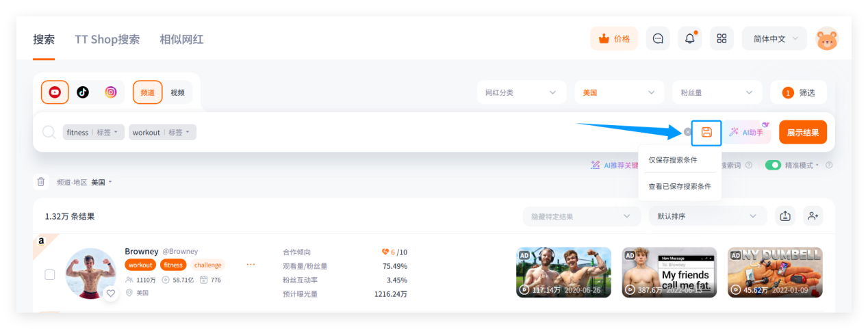Open the 117.14万 views video thumbnail
The image size is (868, 329).
coord(563,272)
